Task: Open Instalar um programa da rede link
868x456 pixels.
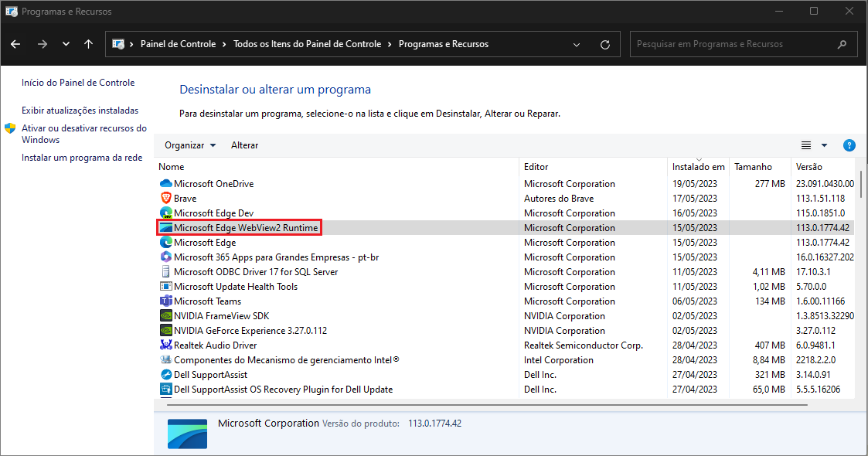Action: point(82,158)
